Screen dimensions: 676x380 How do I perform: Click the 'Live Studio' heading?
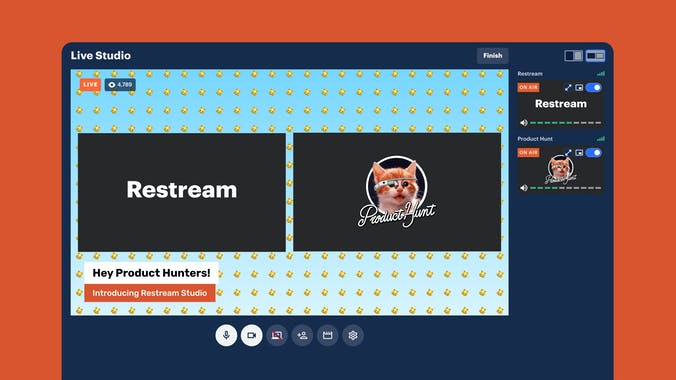[x=101, y=56]
